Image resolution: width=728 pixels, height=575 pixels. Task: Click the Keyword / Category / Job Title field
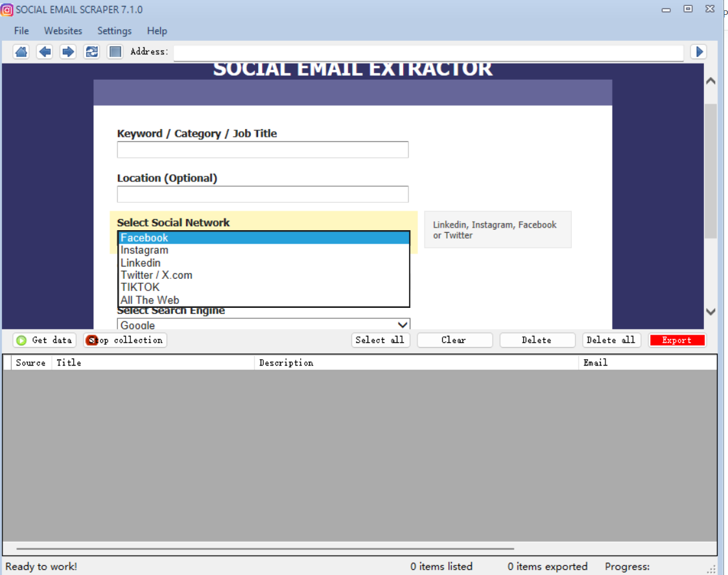(x=263, y=150)
